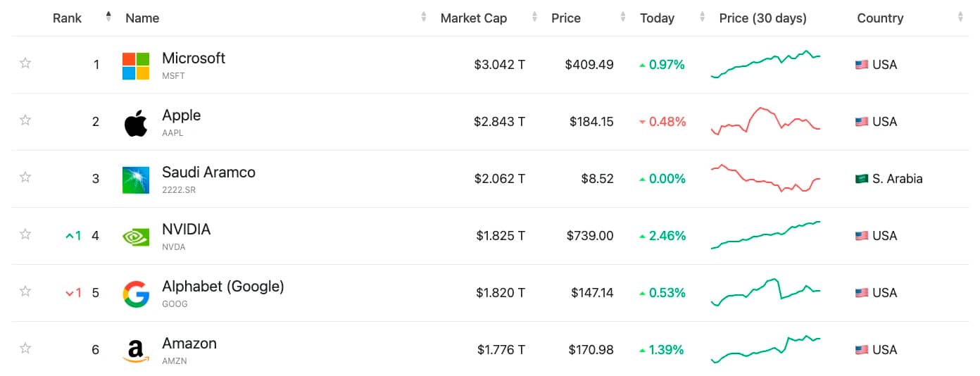Open NVIDIA's 30-day price sparkline chart

click(766, 235)
